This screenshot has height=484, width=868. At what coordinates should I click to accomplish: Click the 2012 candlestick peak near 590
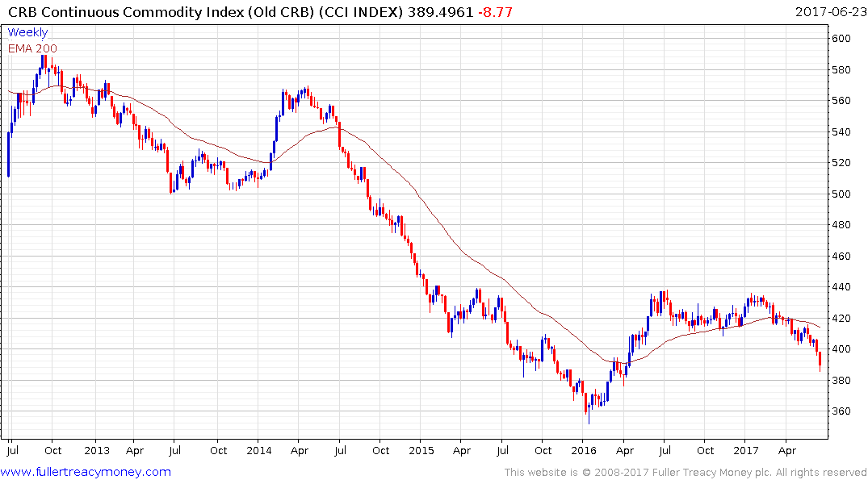[44, 62]
